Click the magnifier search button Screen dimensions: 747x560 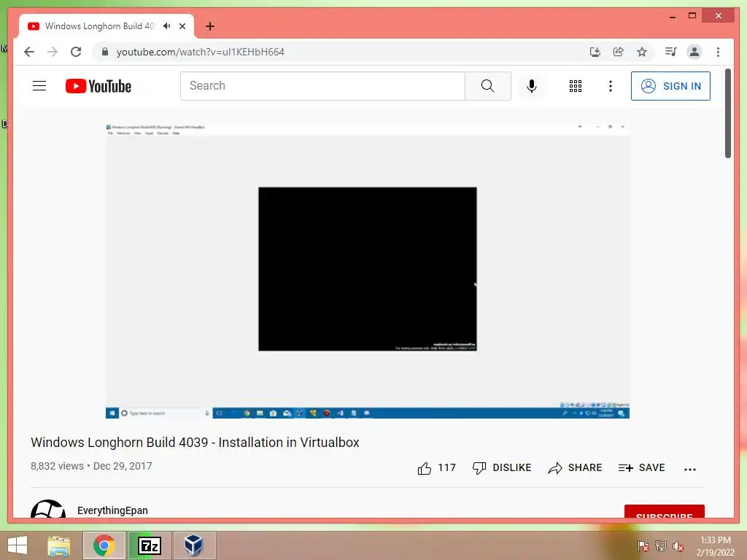[x=488, y=86]
